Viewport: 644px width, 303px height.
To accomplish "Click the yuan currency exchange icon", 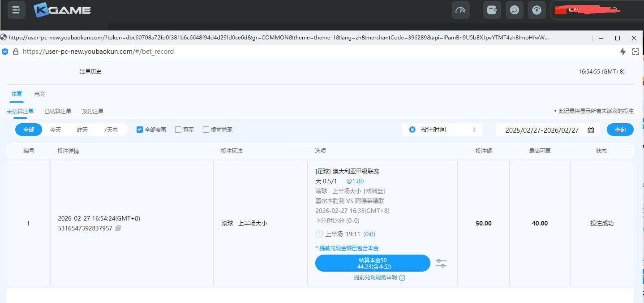I will [537, 10].
